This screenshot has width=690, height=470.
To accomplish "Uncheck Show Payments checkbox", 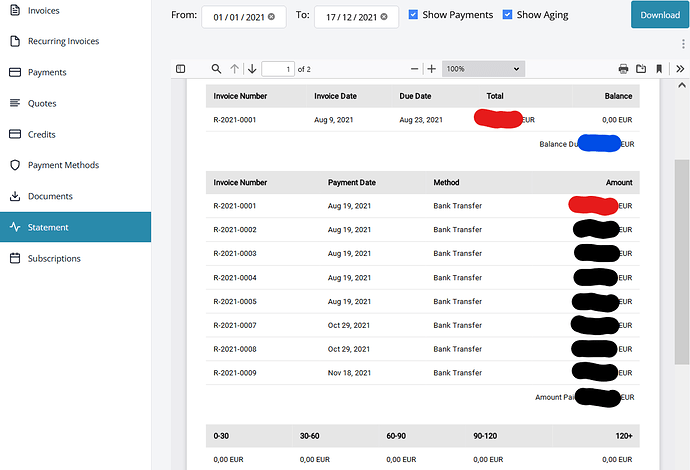I will coord(413,15).
